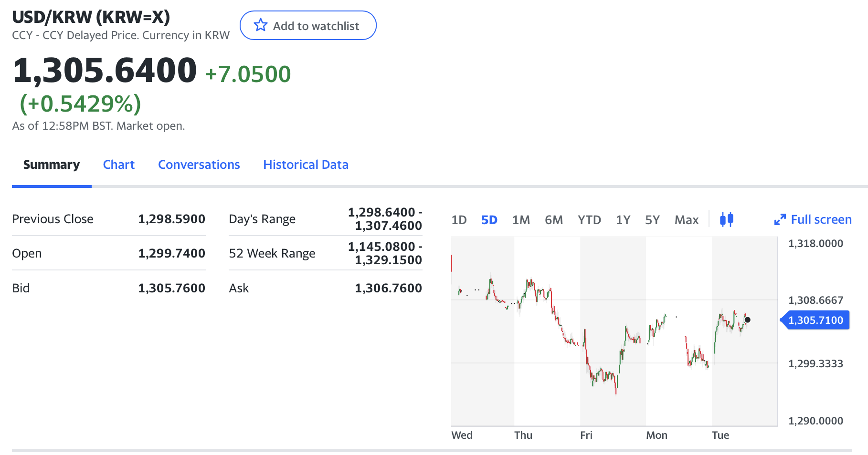Choose the 1M chart range
Image resolution: width=868 pixels, height=455 pixels.
521,220
